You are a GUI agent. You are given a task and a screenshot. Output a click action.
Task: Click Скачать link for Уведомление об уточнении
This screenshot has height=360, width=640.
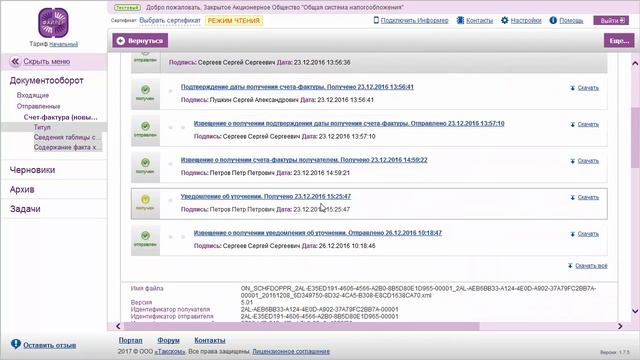[x=588, y=198]
